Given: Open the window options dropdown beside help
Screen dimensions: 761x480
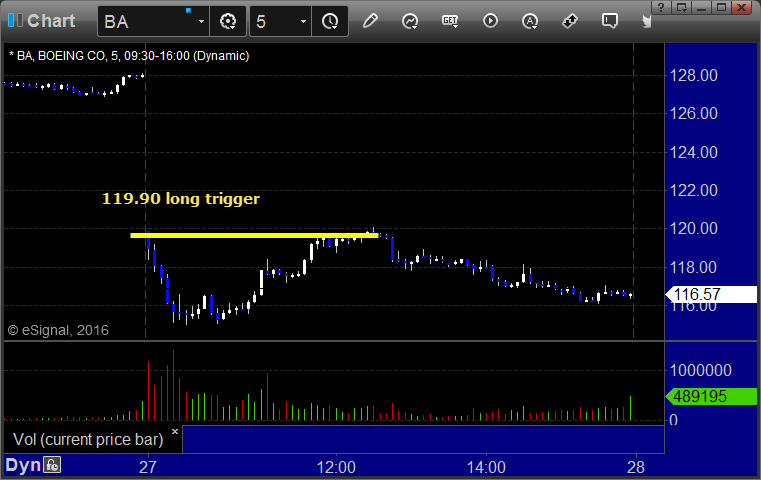Looking at the screenshot, I should [682, 7].
